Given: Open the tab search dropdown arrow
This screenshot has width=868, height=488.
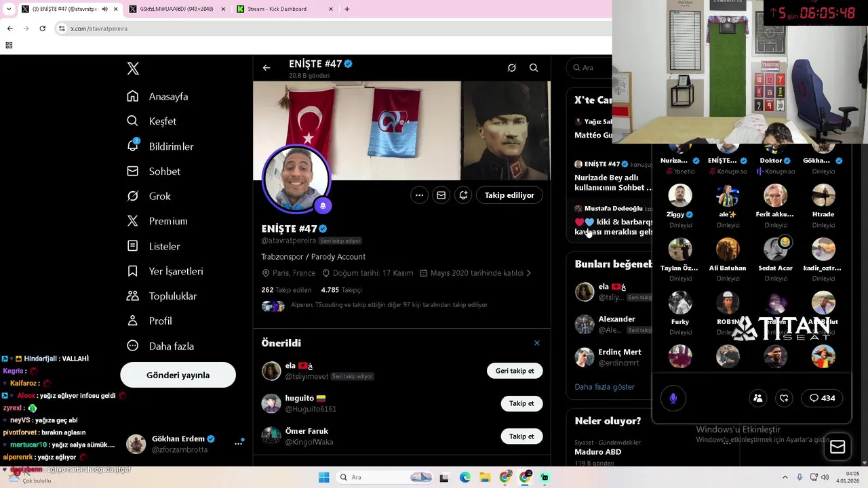Looking at the screenshot, I should click(x=8, y=9).
